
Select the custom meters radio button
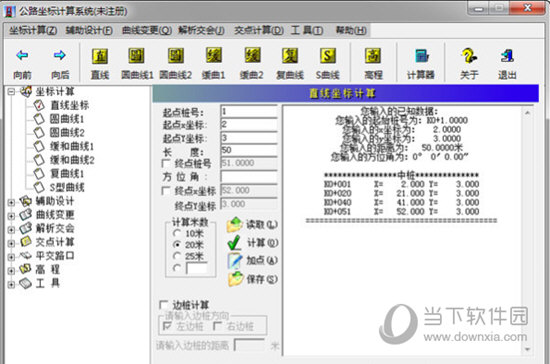177,268
